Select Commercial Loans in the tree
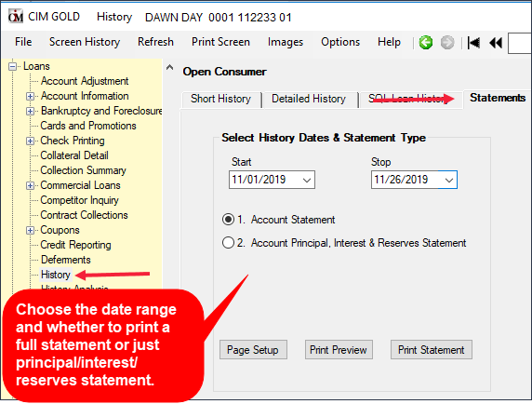Image resolution: width=532 pixels, height=404 pixels. (80, 185)
